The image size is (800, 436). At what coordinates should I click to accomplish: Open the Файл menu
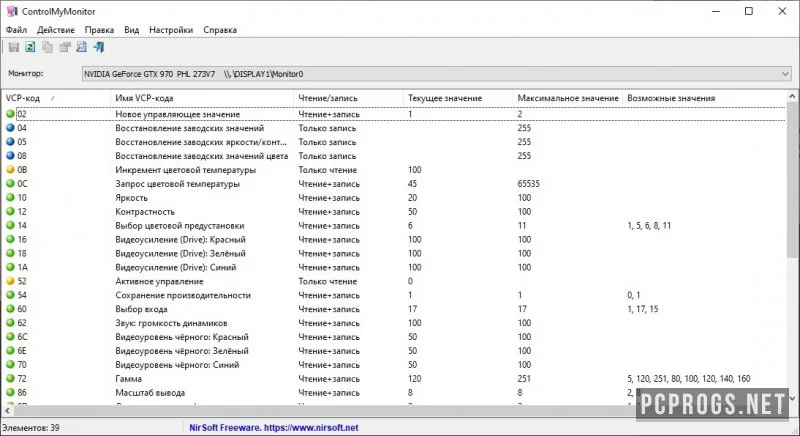tap(16, 30)
